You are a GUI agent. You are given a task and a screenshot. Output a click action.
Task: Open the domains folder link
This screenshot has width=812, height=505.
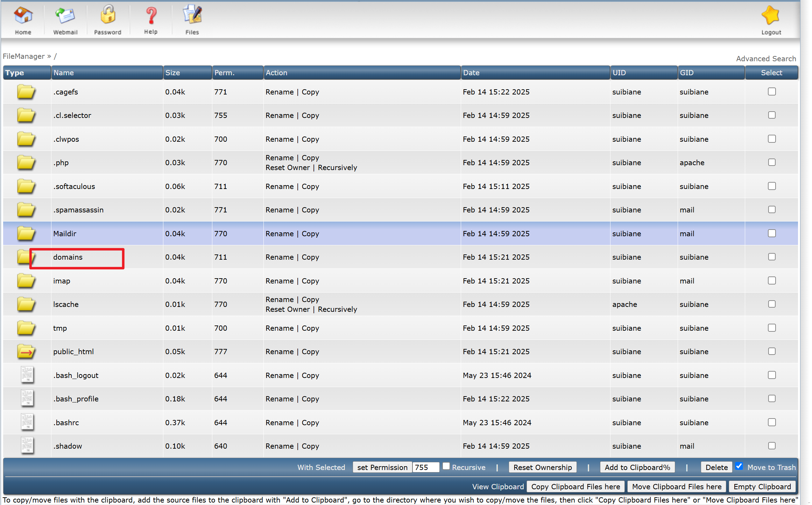click(x=68, y=257)
